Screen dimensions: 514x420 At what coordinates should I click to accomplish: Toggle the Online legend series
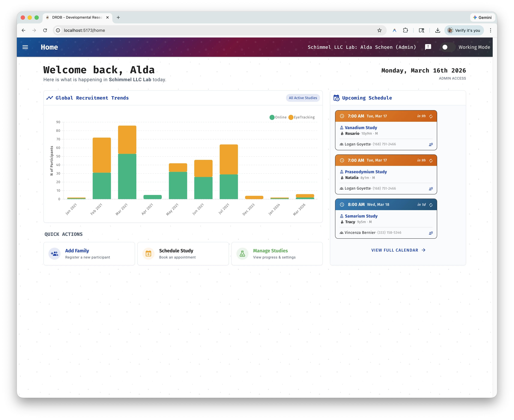pyautogui.click(x=278, y=117)
